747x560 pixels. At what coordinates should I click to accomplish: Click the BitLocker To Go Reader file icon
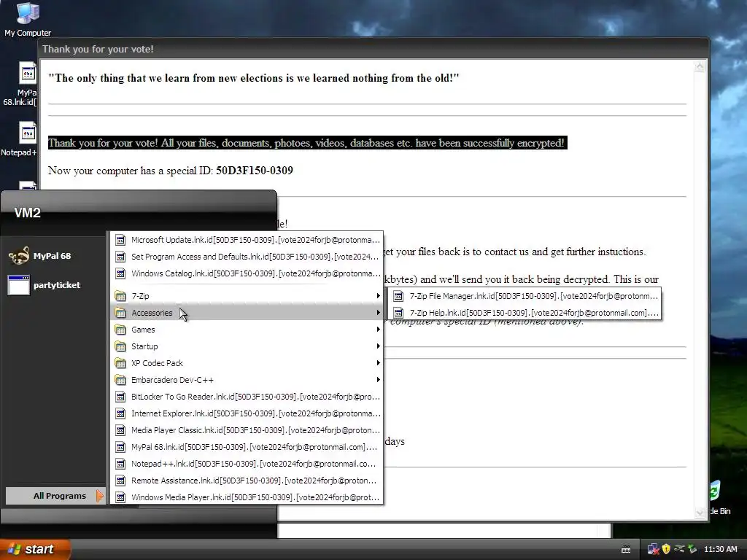tap(120, 397)
